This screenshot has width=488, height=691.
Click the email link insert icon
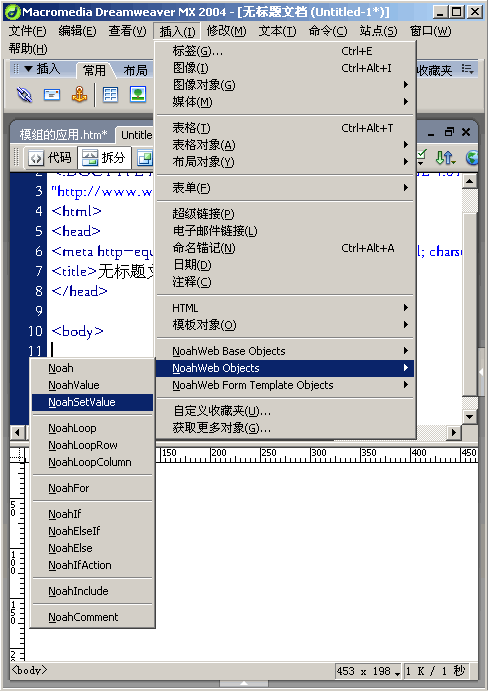[52, 95]
